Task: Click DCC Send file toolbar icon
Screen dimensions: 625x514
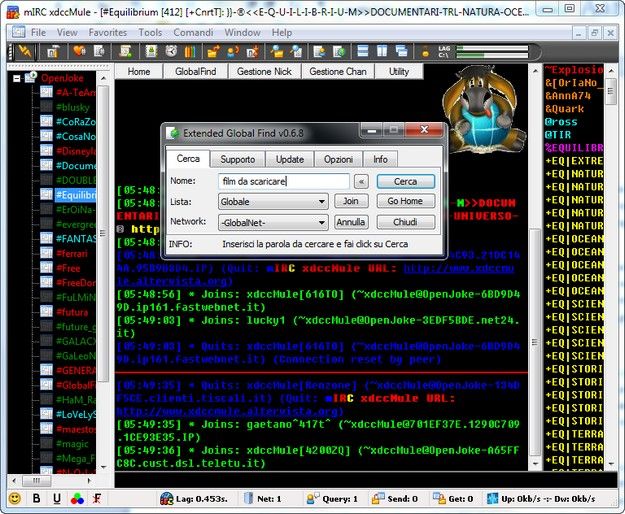Action: coord(213,51)
